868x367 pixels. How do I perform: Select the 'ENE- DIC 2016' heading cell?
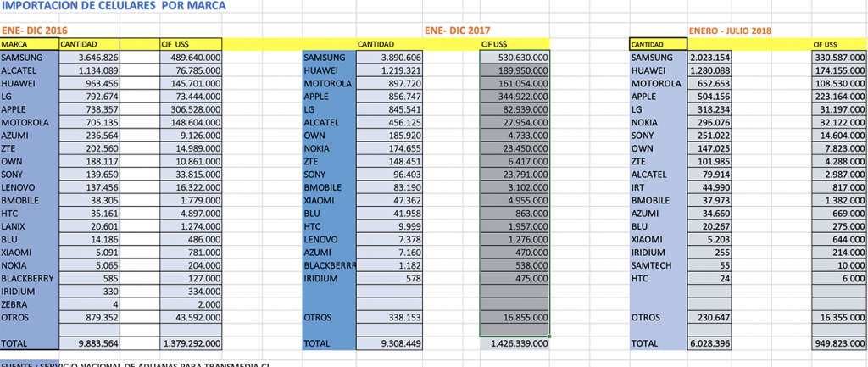[x=34, y=31]
